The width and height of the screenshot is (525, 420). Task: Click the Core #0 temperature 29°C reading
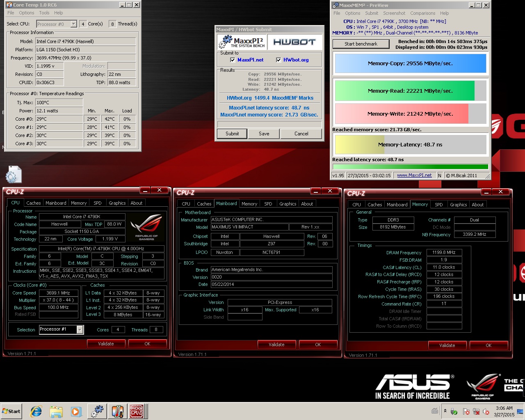[x=59, y=119]
